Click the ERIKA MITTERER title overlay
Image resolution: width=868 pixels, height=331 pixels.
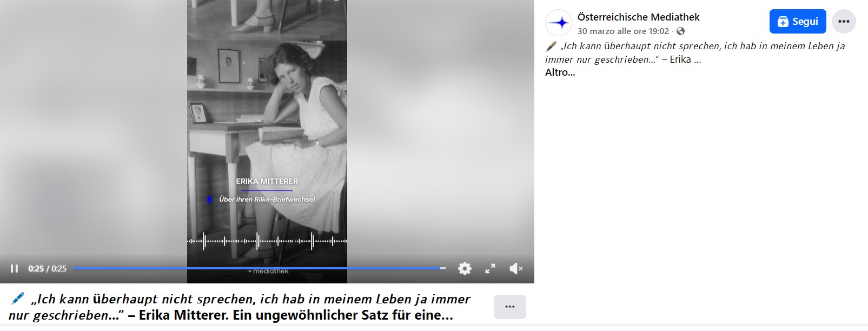point(267,182)
